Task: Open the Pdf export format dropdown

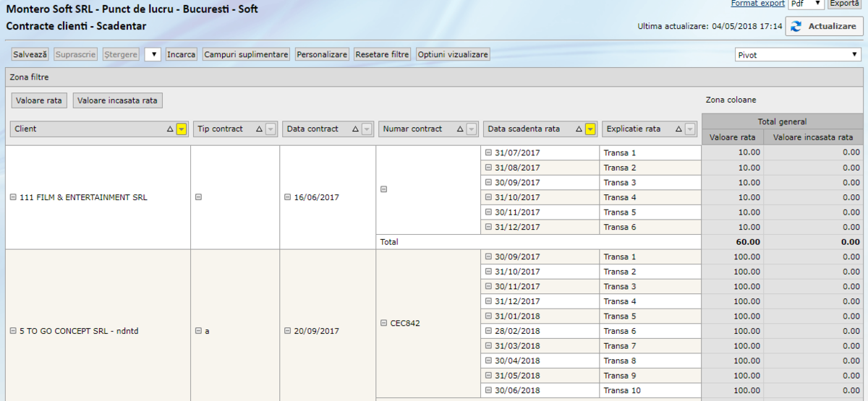Action: (807, 4)
